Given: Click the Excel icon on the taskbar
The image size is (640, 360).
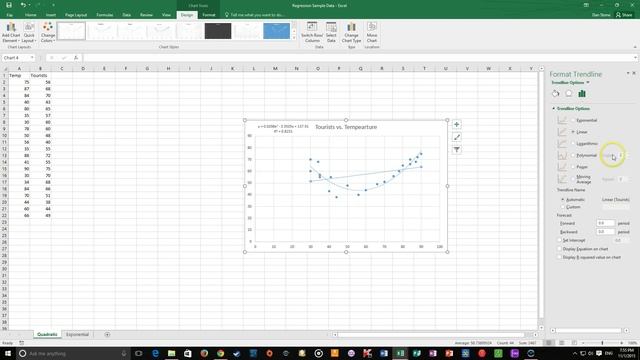Looking at the screenshot, I should coord(400,353).
